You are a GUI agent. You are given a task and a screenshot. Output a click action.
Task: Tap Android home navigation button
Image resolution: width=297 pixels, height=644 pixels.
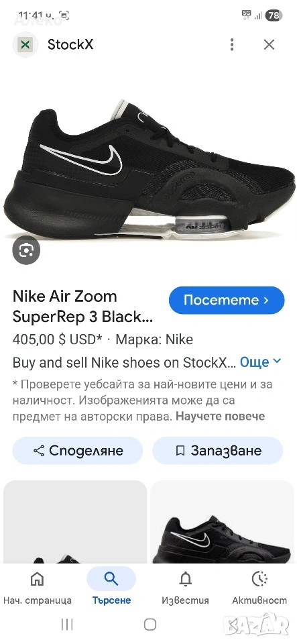[x=150, y=625]
